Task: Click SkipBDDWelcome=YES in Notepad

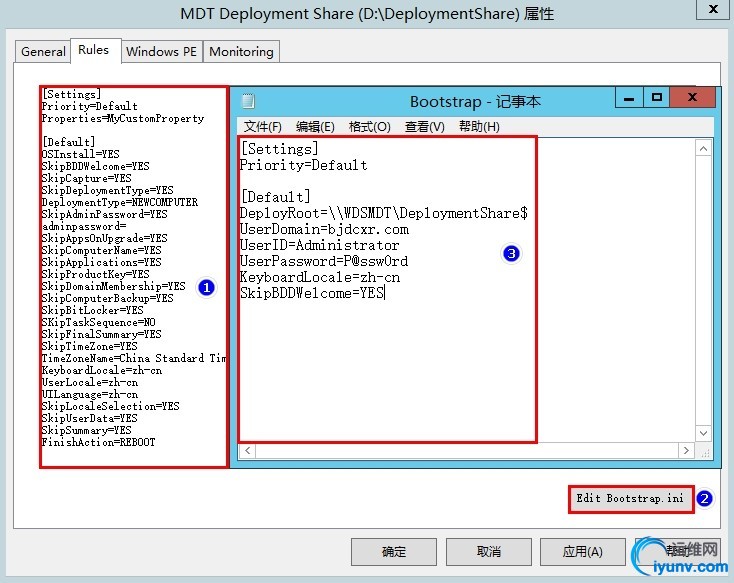Action: pyautogui.click(x=312, y=293)
